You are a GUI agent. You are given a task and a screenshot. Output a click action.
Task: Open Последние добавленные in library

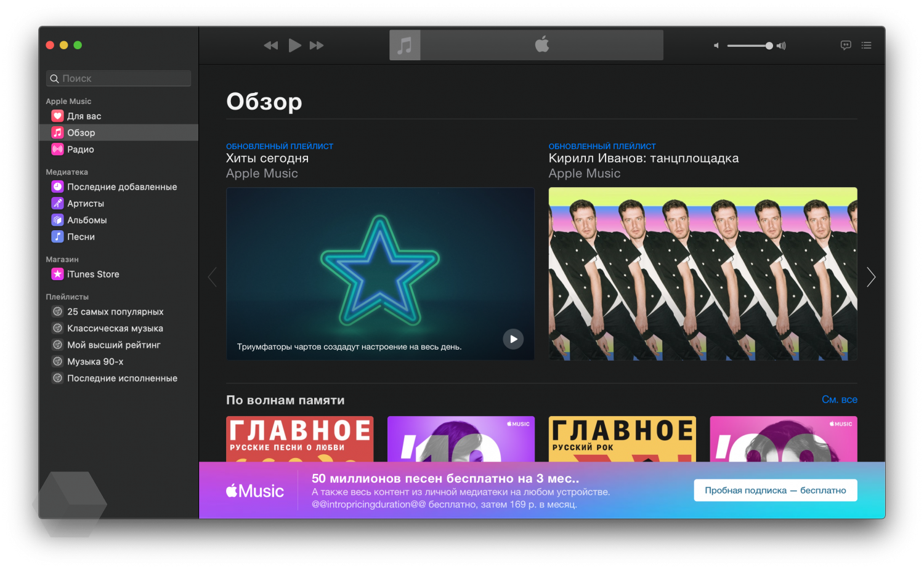pyautogui.click(x=118, y=187)
